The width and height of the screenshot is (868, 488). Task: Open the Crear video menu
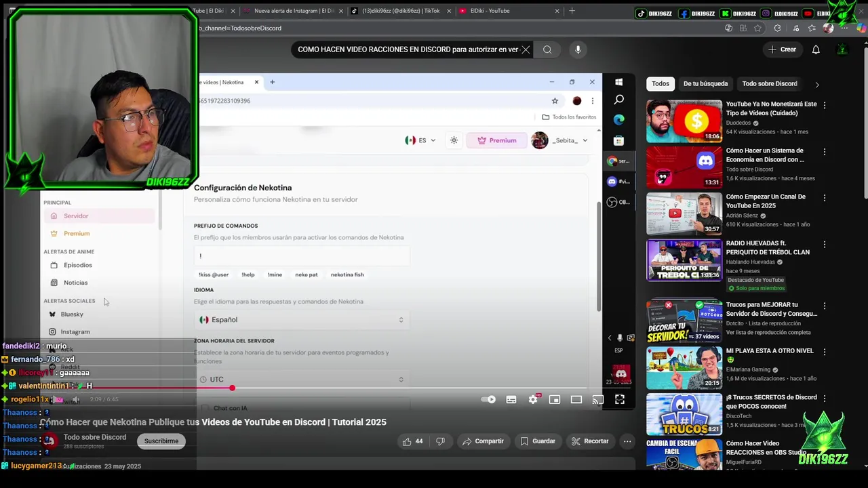coord(782,49)
